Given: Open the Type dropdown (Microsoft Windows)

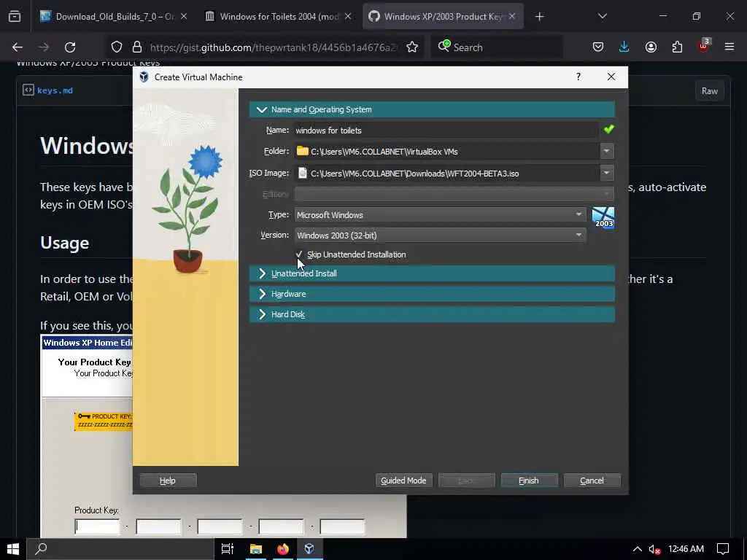Looking at the screenshot, I should click(440, 215).
